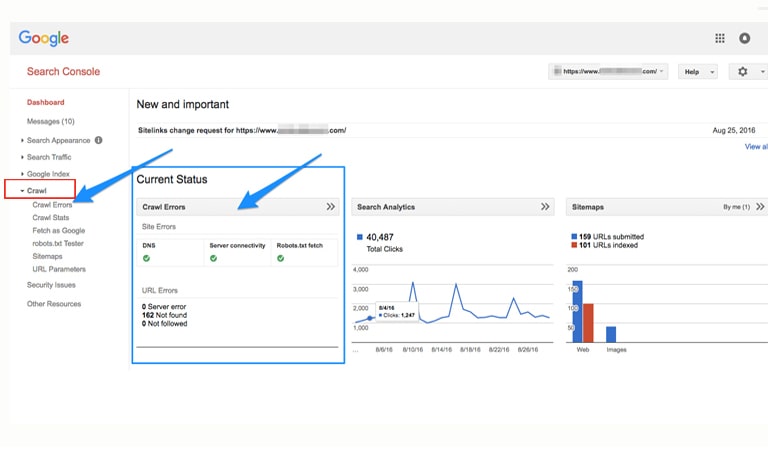
Task: Open Sitemaps in sidebar
Action: tap(47, 256)
